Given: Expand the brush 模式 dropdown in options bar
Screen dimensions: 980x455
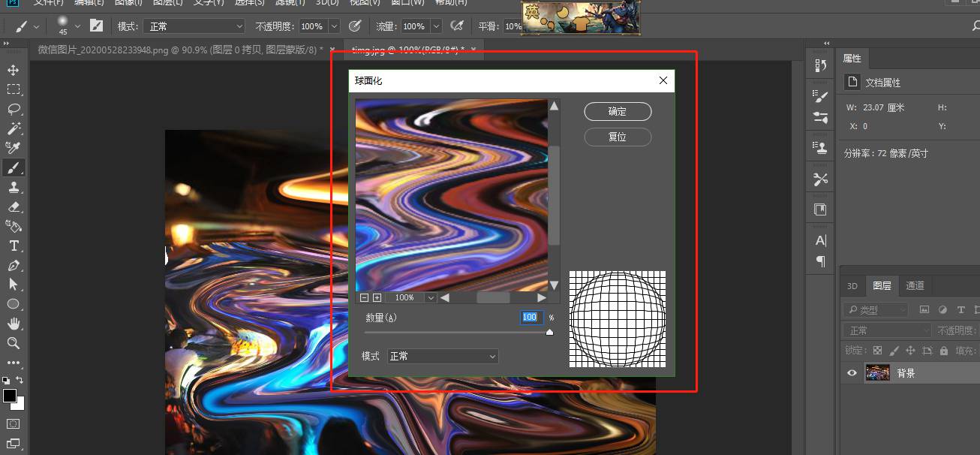Looking at the screenshot, I should coord(195,26).
